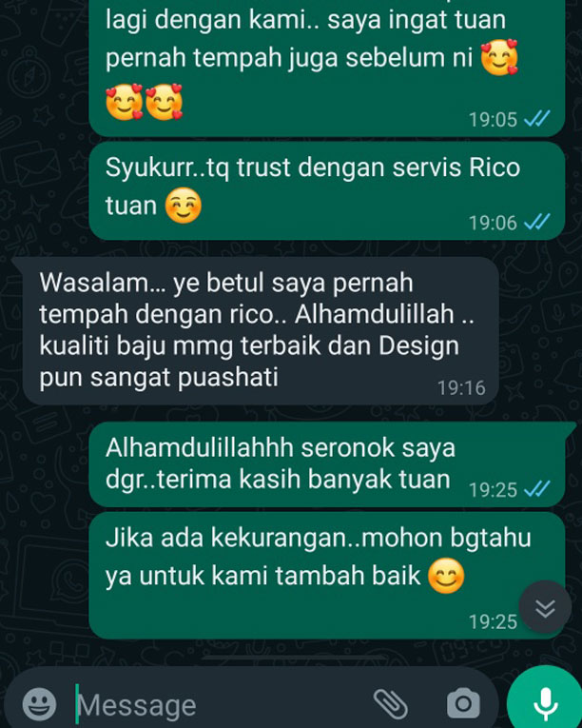This screenshot has height=728, width=582.
Task: Jump to latest messages with double-chevron button
Action: click(545, 607)
